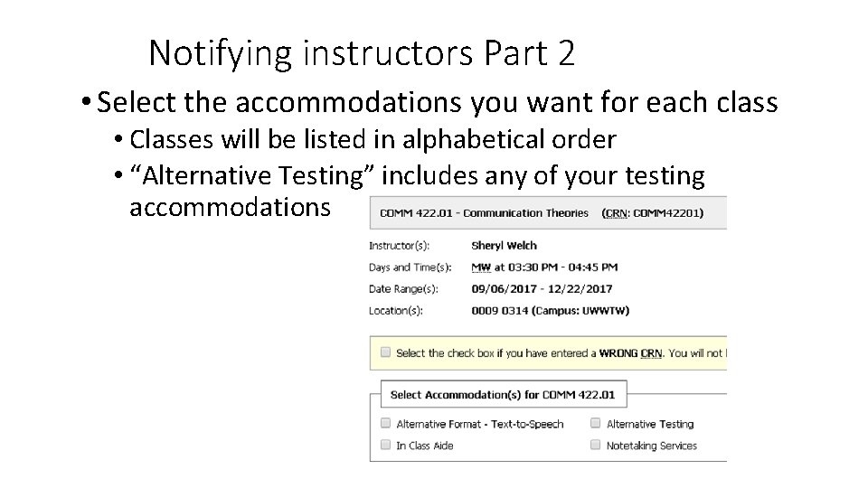Select the In Class Aide checkbox

[x=385, y=445]
